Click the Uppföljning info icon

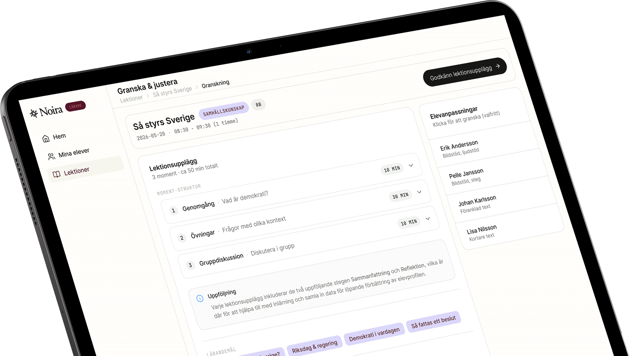[200, 298]
